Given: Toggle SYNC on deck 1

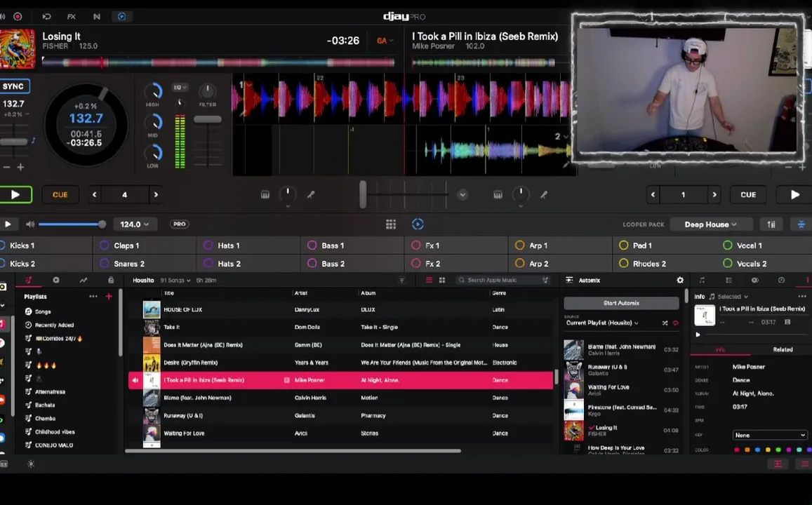Looking at the screenshot, I should [x=14, y=86].
